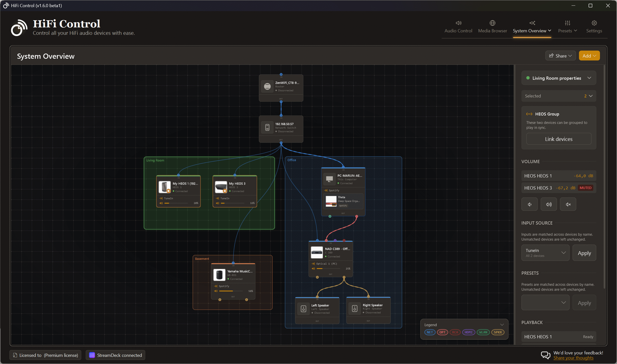
Task: Select HEOS HEOS 1 playback row
Action: click(x=559, y=337)
